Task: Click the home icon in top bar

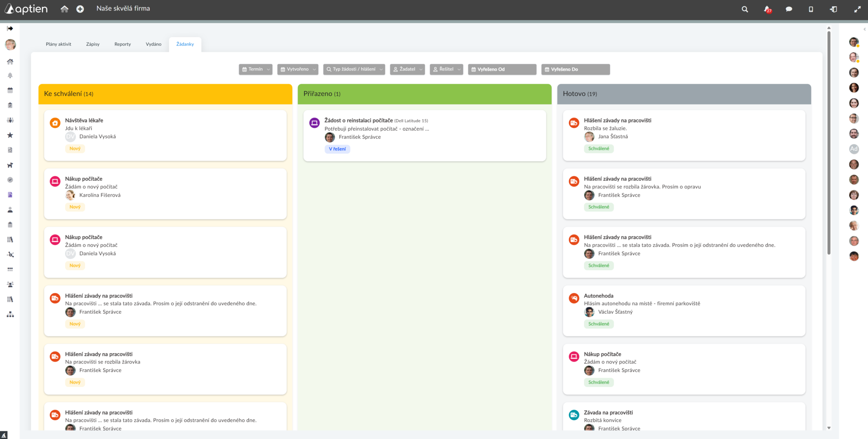Action: pos(65,9)
